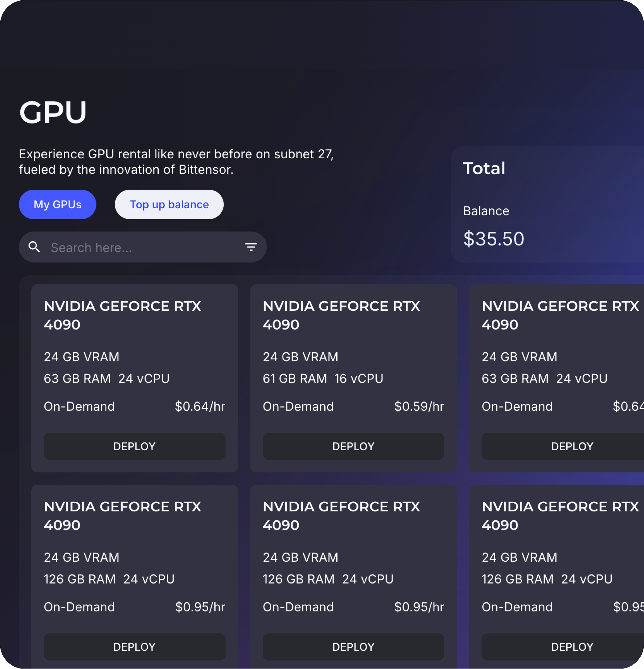Open My GPUs
Viewport: 644px width, 669px height.
pyautogui.click(x=57, y=204)
